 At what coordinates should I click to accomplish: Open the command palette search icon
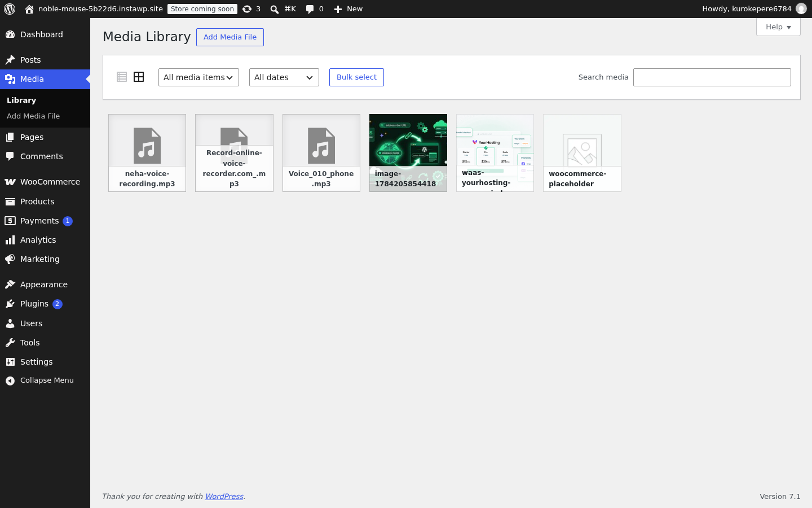275,9
